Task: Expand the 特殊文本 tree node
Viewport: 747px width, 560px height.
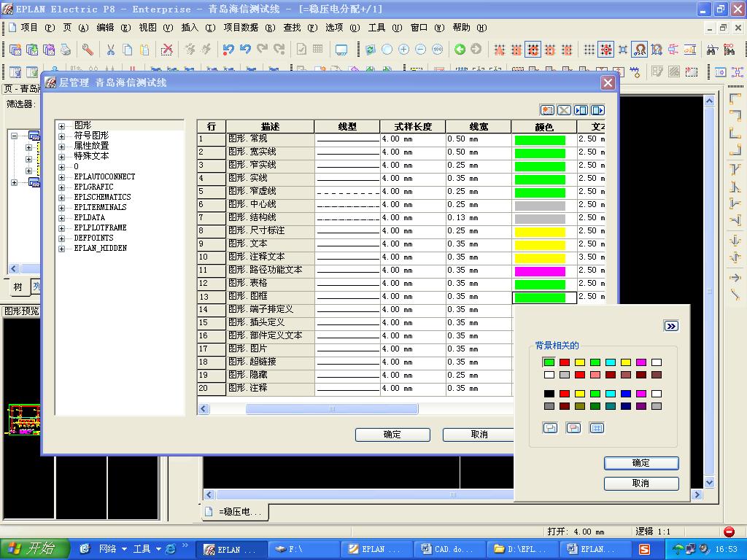Action: click(x=61, y=157)
